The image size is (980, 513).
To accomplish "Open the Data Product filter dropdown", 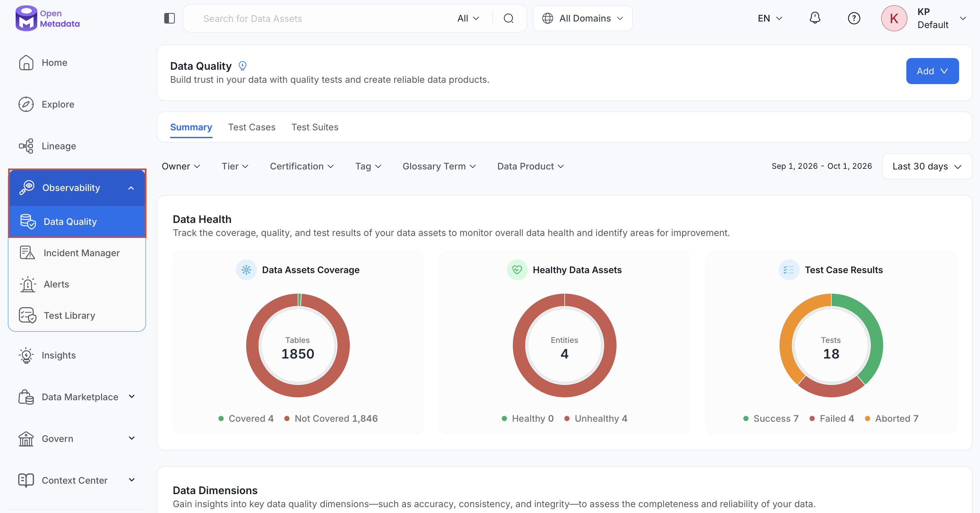I will [530, 167].
